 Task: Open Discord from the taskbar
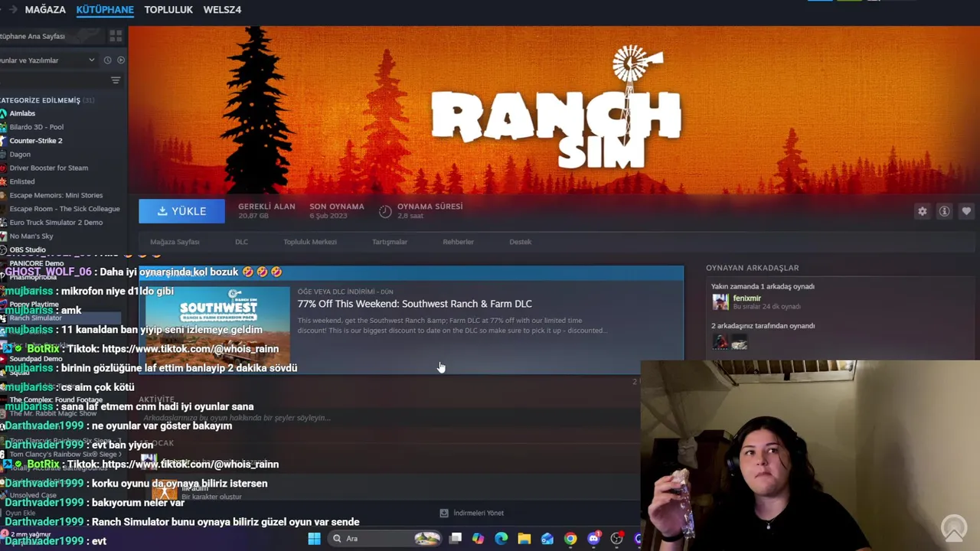click(x=593, y=539)
